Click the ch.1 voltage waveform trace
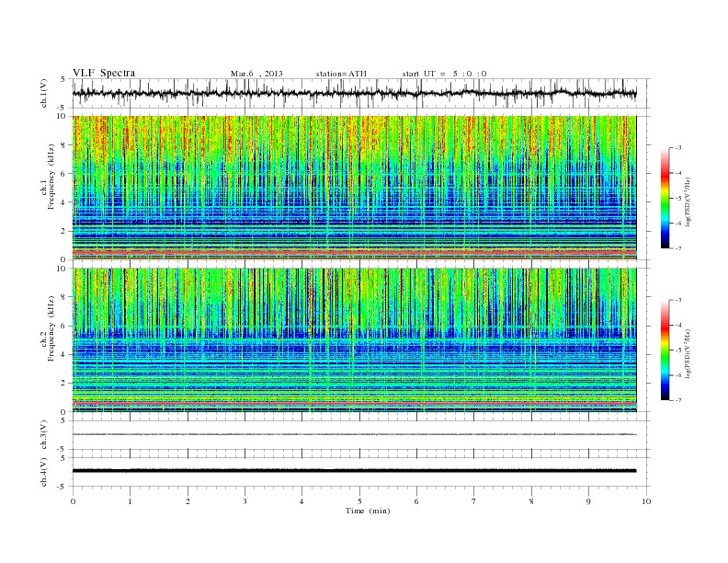Image resolution: width=728 pixels, height=563 pixels. [x=354, y=93]
